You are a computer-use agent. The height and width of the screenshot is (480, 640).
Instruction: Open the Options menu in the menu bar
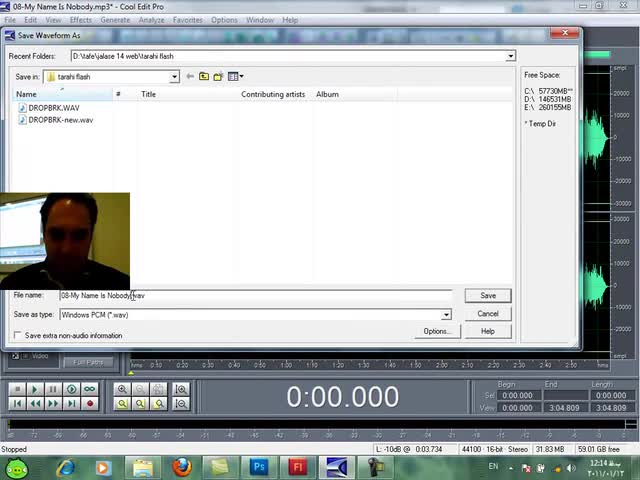point(224,20)
